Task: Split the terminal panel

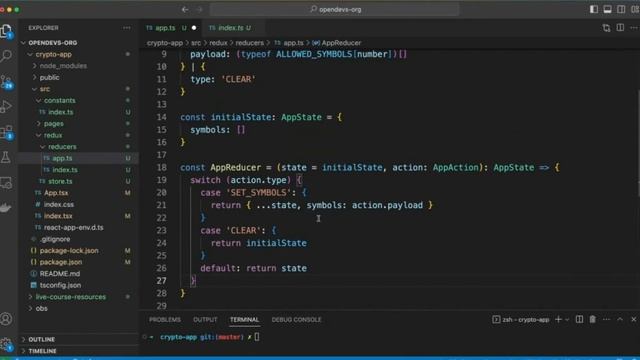Action: (579, 320)
